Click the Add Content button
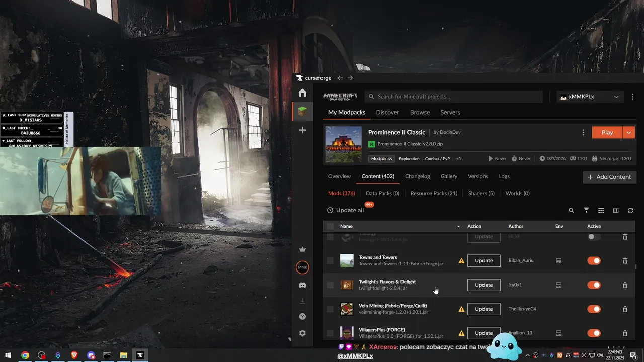 click(610, 177)
